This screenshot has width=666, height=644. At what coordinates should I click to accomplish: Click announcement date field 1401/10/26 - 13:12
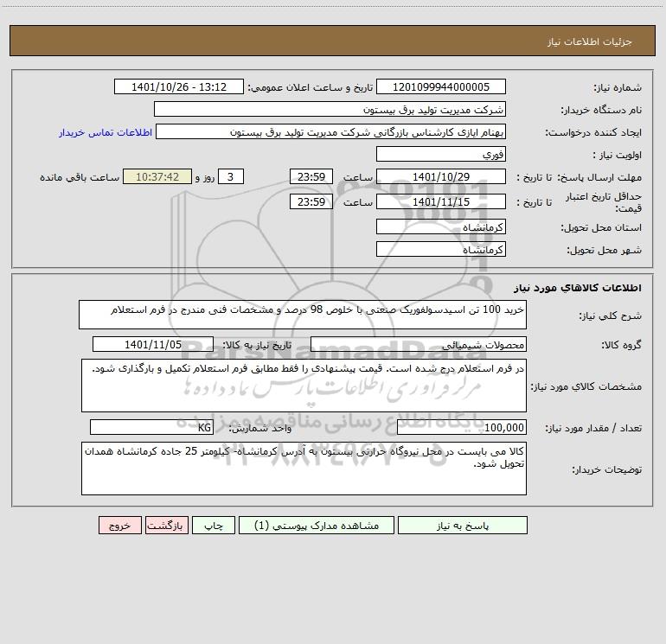coord(179,86)
